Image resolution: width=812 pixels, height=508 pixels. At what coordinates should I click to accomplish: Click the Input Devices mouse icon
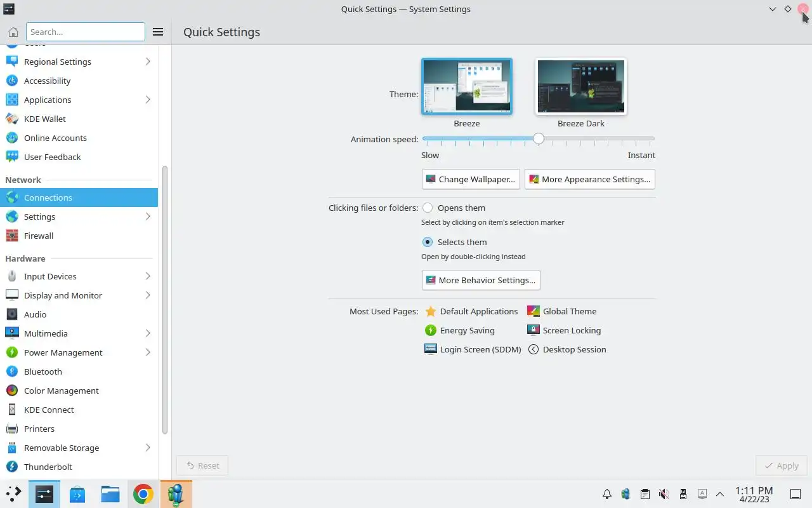tap(11, 276)
